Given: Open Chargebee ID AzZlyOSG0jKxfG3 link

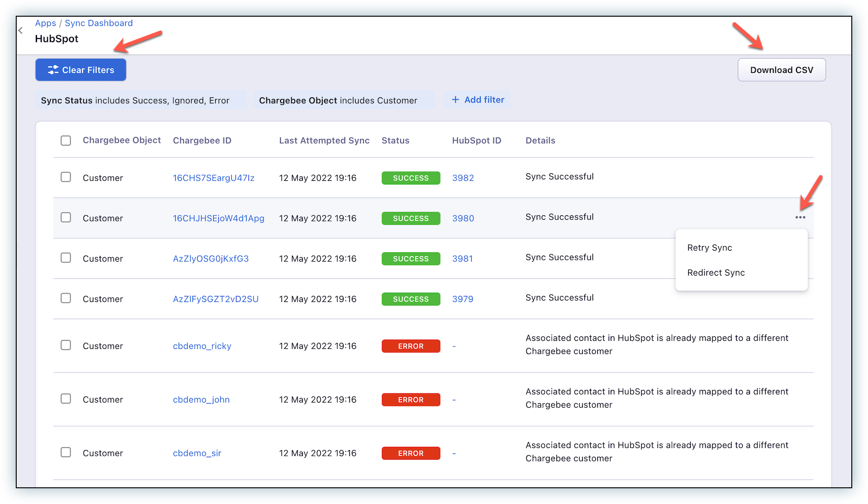Looking at the screenshot, I should click(x=211, y=258).
